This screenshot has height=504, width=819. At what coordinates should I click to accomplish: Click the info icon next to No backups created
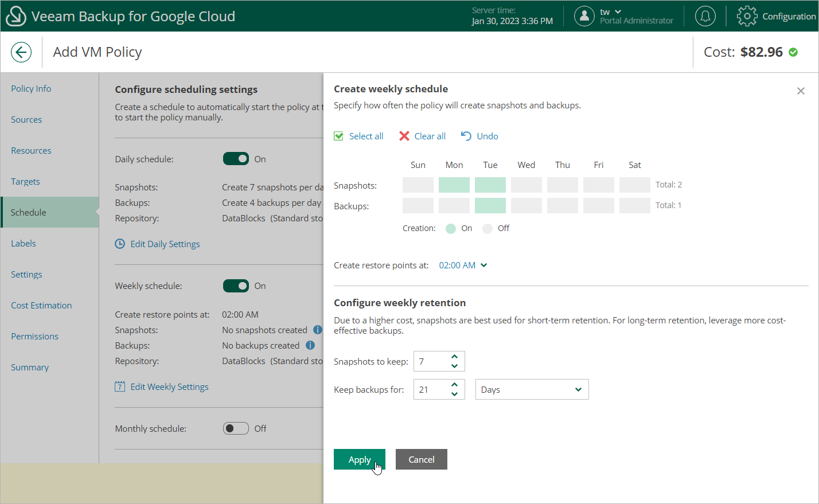(310, 345)
